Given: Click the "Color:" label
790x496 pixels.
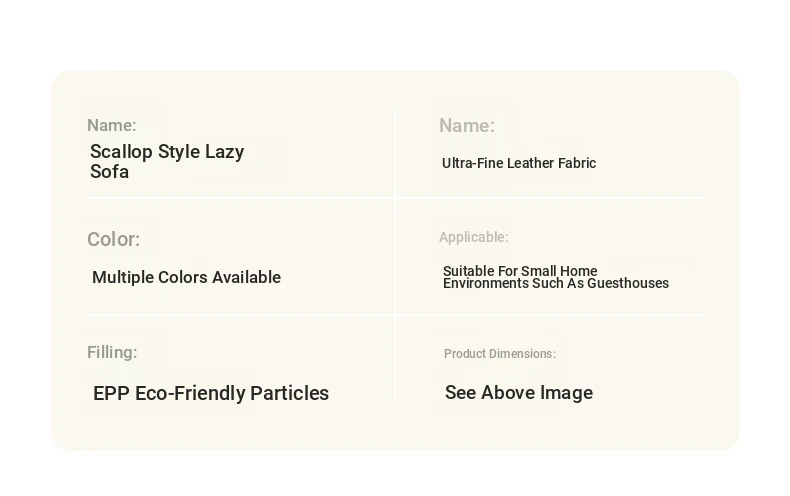Looking at the screenshot, I should pyautogui.click(x=113, y=240).
